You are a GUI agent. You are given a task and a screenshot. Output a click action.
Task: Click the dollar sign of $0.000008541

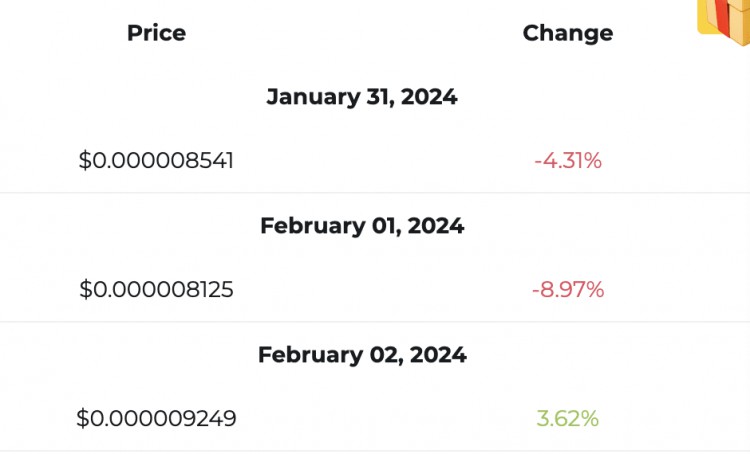pyautogui.click(x=85, y=160)
